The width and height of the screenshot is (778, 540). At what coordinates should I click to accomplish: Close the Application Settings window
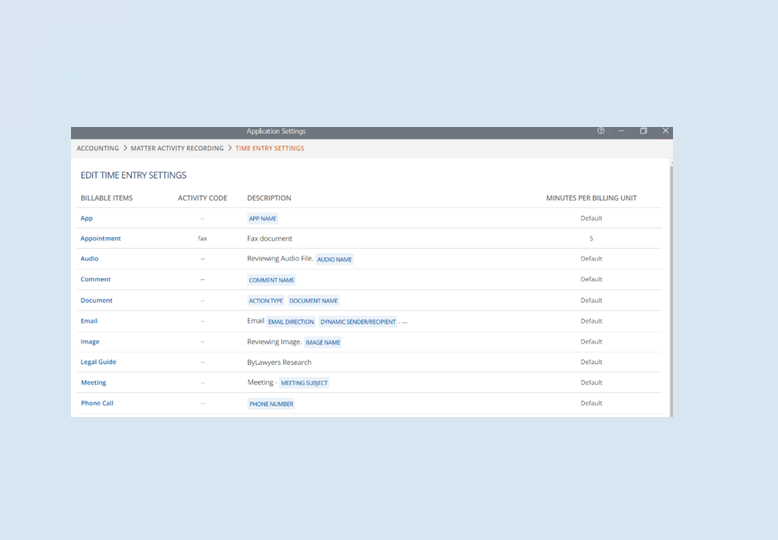coord(665,131)
